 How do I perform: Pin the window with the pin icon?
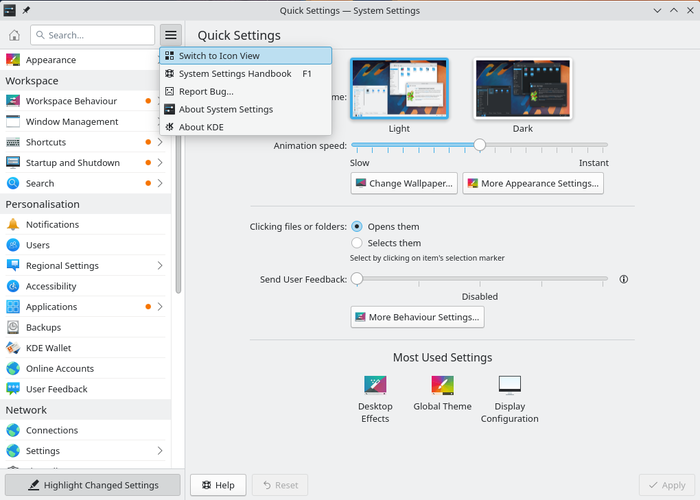click(x=26, y=10)
